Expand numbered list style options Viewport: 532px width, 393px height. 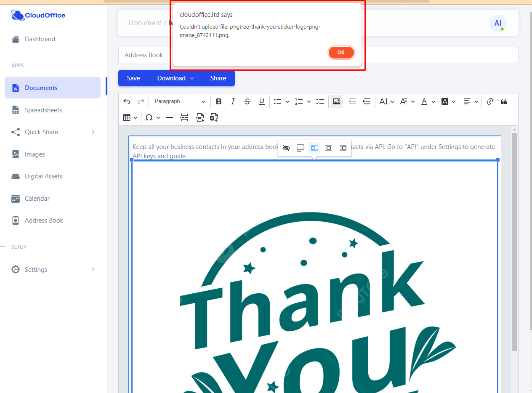point(309,101)
